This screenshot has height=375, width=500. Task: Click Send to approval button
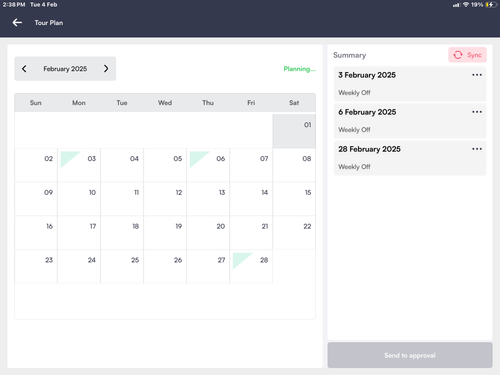(410, 355)
